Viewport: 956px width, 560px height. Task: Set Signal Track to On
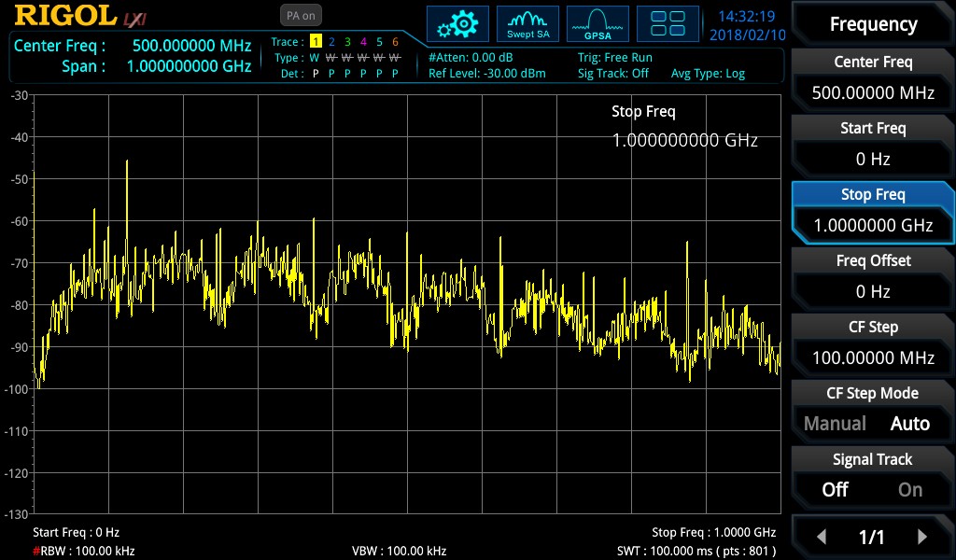coord(910,489)
